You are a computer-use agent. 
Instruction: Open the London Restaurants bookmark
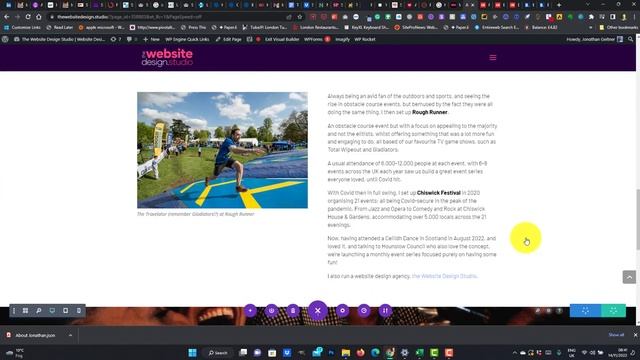pos(316,27)
